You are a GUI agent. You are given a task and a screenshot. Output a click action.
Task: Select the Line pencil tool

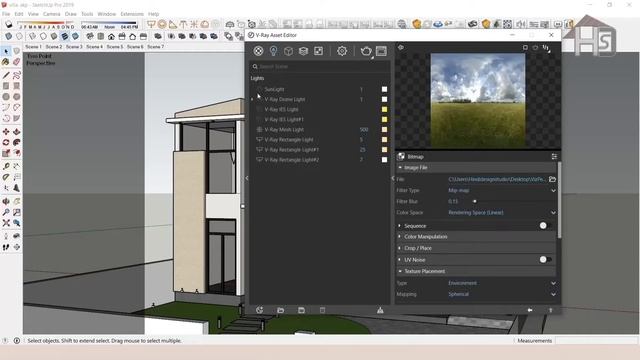click(x=6, y=76)
